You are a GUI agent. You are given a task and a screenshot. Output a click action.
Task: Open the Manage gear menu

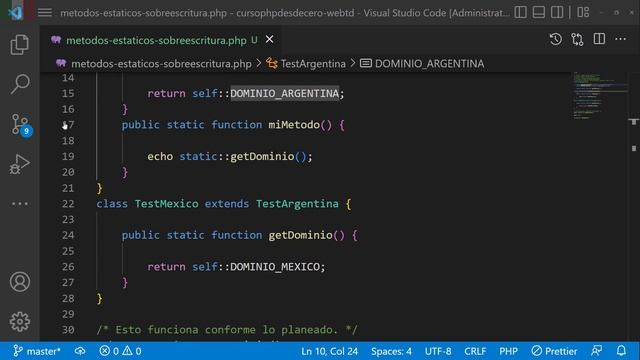(x=20, y=322)
